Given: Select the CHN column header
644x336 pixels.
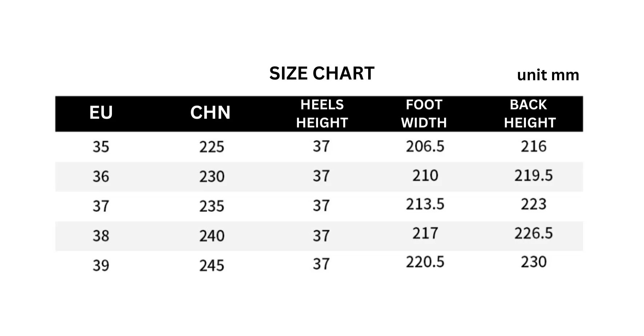Looking at the screenshot, I should click(210, 113).
